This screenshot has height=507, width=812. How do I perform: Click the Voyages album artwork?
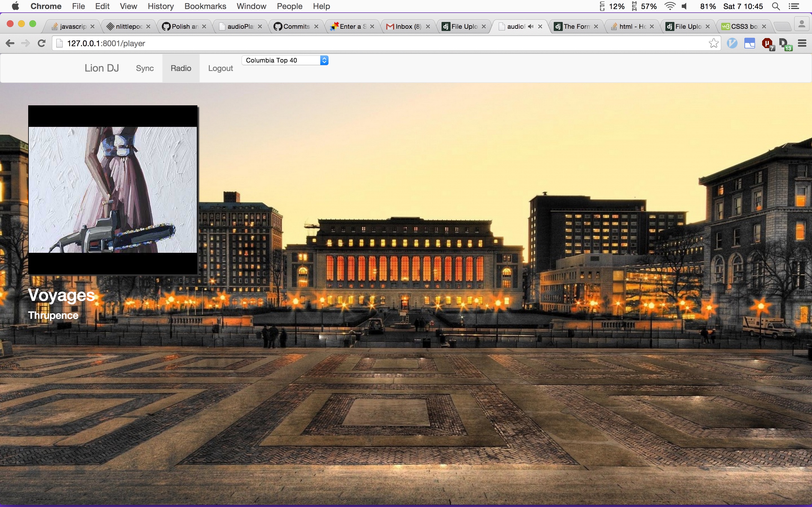pyautogui.click(x=113, y=190)
